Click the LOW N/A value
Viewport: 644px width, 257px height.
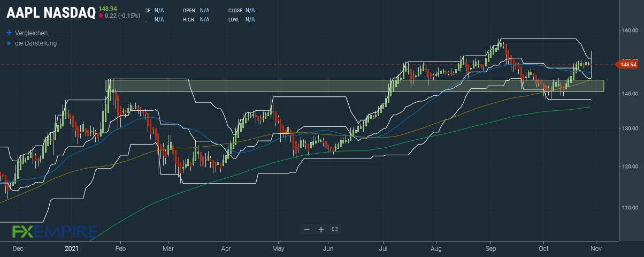tap(250, 19)
